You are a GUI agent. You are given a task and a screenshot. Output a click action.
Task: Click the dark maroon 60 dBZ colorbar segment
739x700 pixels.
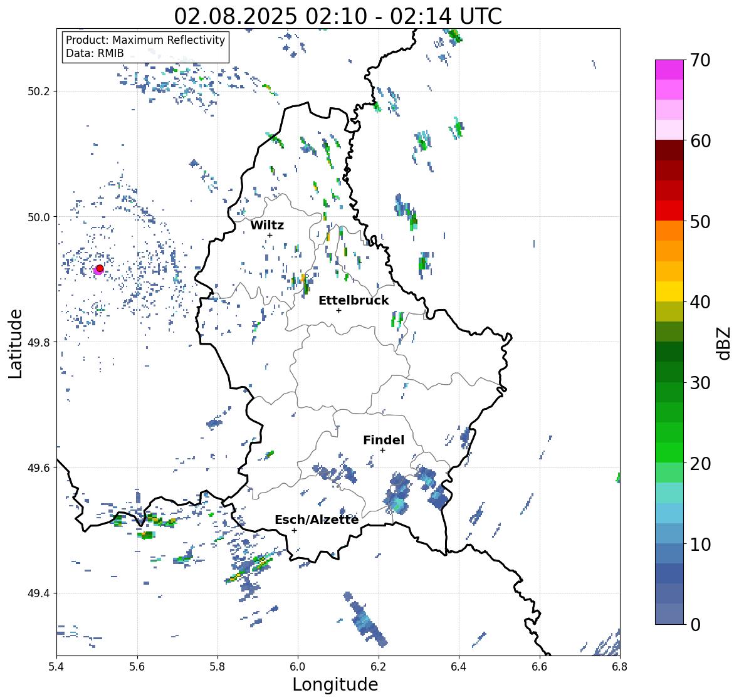click(669, 150)
